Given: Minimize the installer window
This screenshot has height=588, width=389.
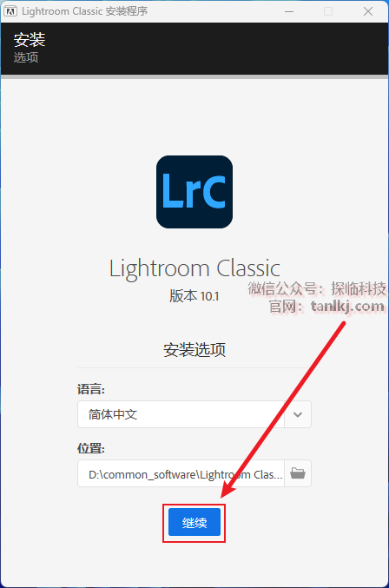Looking at the screenshot, I should click(289, 11).
